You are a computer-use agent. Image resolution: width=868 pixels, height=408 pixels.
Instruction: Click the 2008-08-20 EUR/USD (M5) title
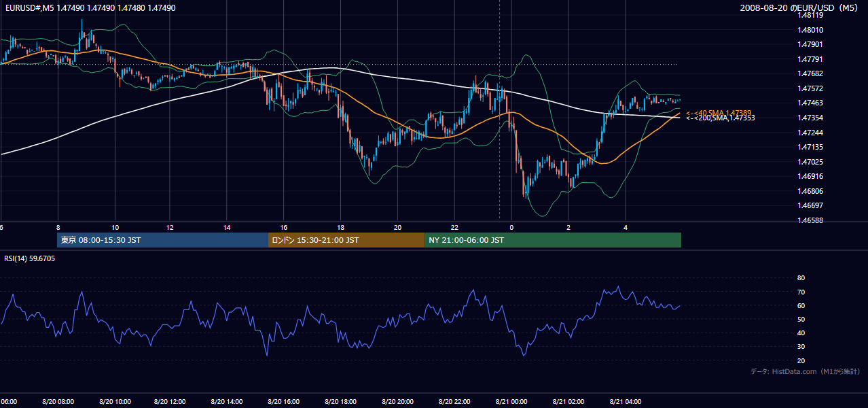click(x=799, y=7)
